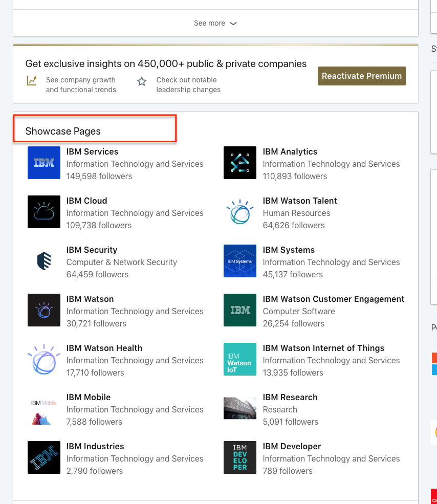437x504 pixels.
Task: Open IBM Security showcase title
Action: click(x=92, y=250)
